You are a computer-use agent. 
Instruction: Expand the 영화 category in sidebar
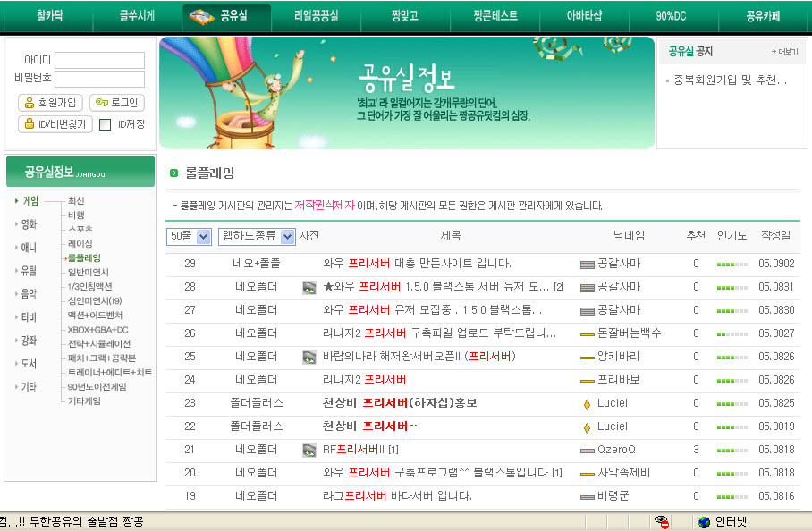point(29,224)
